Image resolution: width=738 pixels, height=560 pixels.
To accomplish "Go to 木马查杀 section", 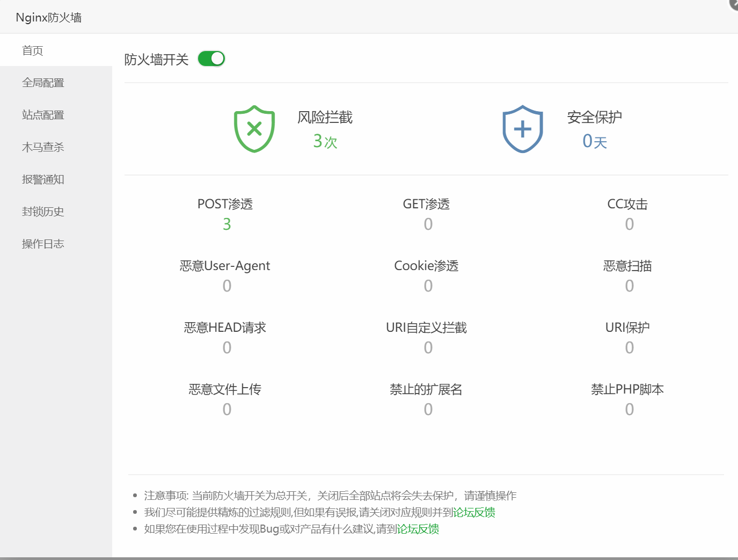I will coord(56,147).
